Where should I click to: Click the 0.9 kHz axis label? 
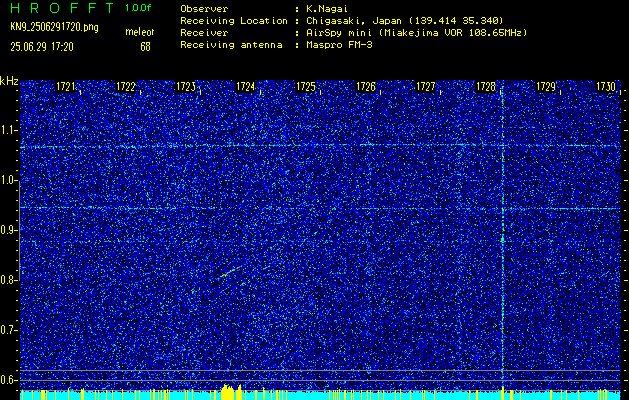tap(8, 230)
